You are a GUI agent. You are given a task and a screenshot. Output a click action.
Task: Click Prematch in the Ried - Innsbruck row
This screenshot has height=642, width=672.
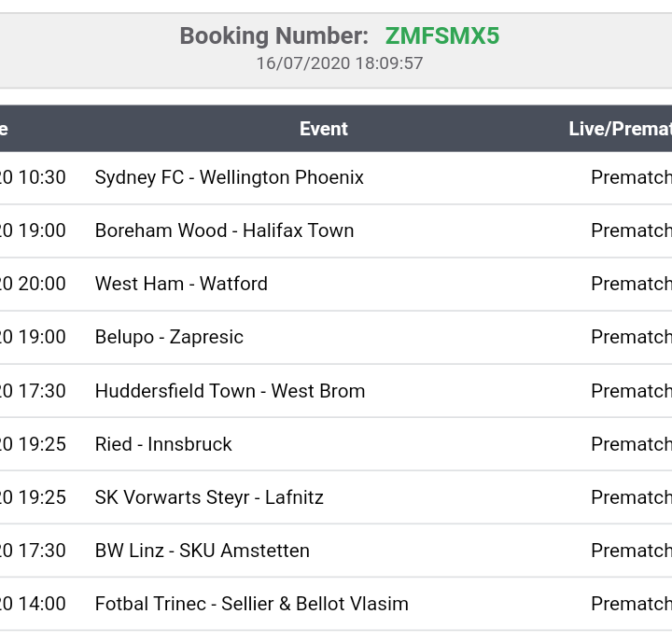click(x=631, y=444)
